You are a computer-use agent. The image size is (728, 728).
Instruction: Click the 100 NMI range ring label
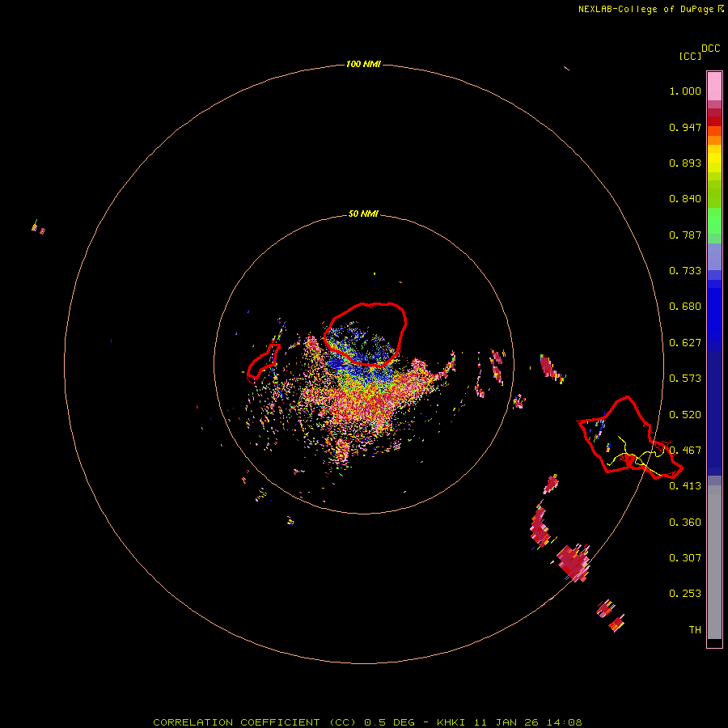pos(363,64)
